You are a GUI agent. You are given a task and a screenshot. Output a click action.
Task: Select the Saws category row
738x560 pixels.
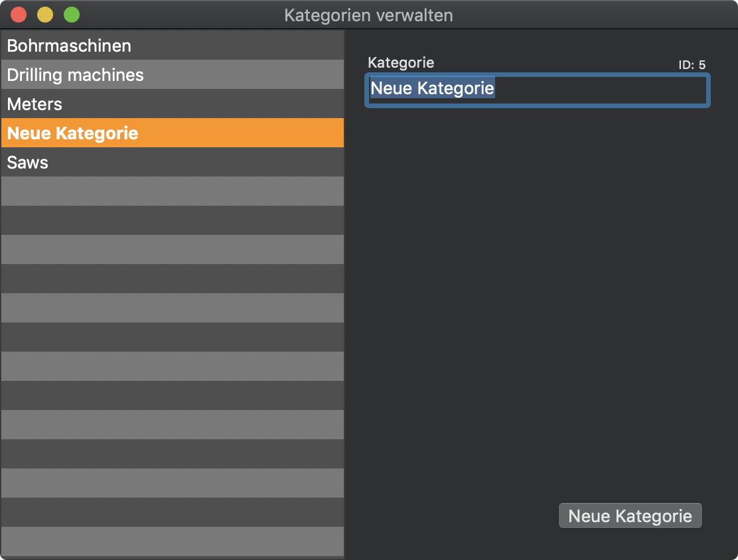(x=173, y=162)
